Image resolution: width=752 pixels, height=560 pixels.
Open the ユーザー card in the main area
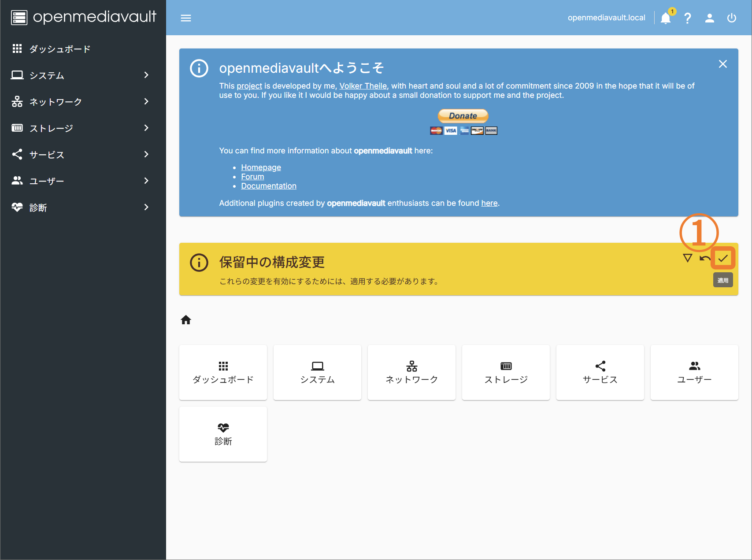[695, 372]
